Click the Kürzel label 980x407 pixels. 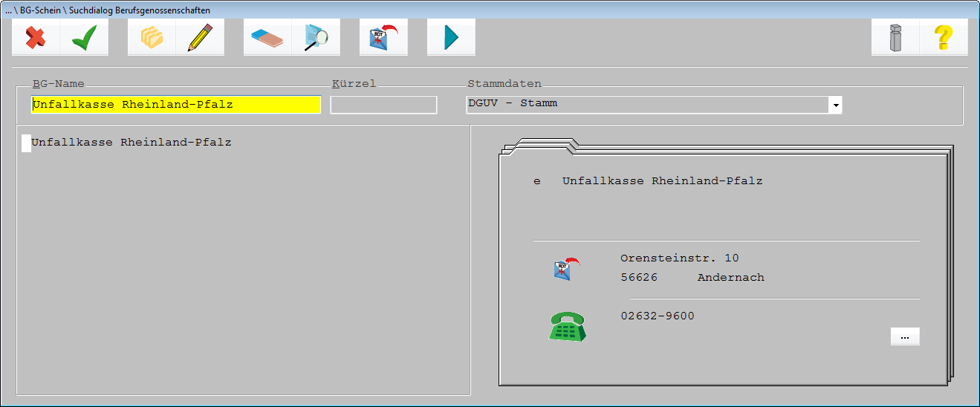click(354, 84)
